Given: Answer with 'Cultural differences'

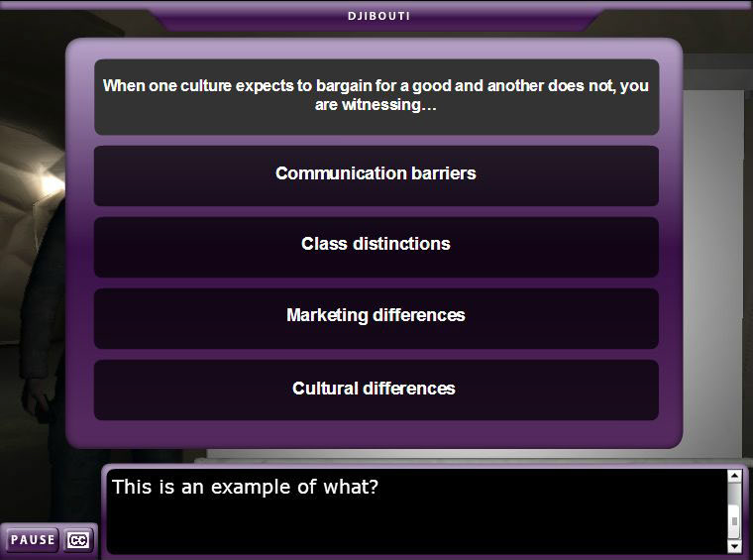Looking at the screenshot, I should pyautogui.click(x=376, y=390).
